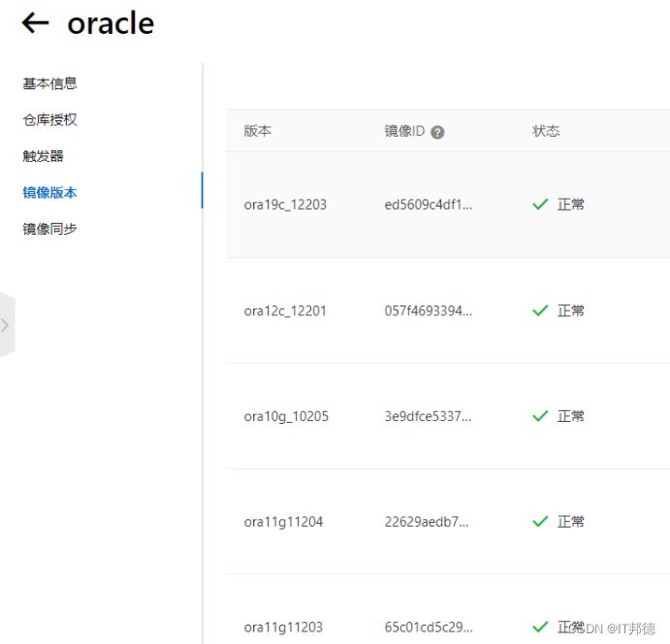
Task: Click the back arrow next to oracle
Action: [35, 23]
